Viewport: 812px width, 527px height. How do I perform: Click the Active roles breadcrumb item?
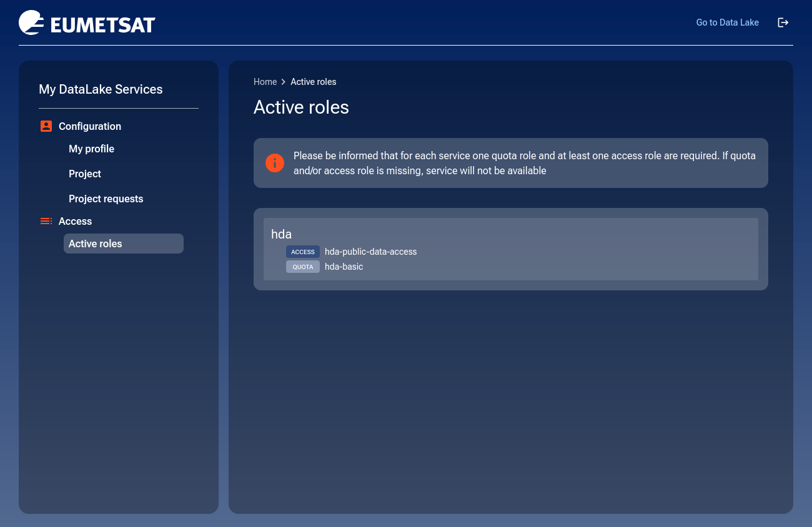[314, 82]
